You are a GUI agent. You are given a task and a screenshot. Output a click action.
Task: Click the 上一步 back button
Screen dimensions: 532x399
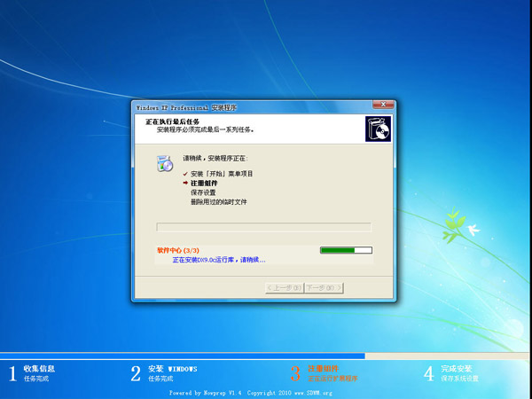[x=285, y=288]
